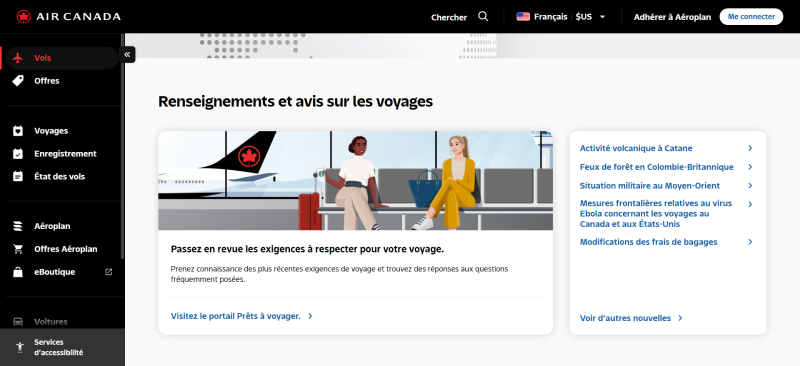Click the shopping cart icon beside Offres Aéroplan
This screenshot has height=366, width=800.
tap(18, 249)
